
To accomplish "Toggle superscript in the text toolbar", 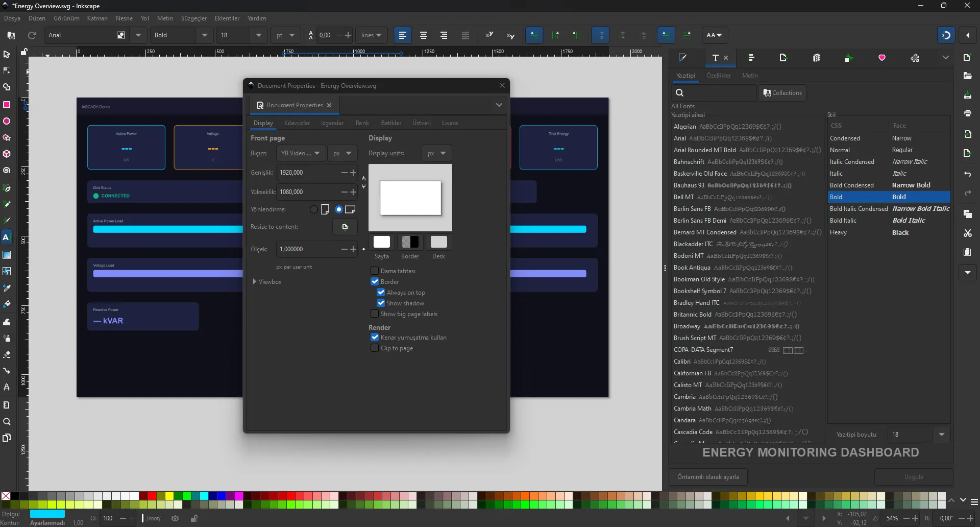I will point(489,35).
